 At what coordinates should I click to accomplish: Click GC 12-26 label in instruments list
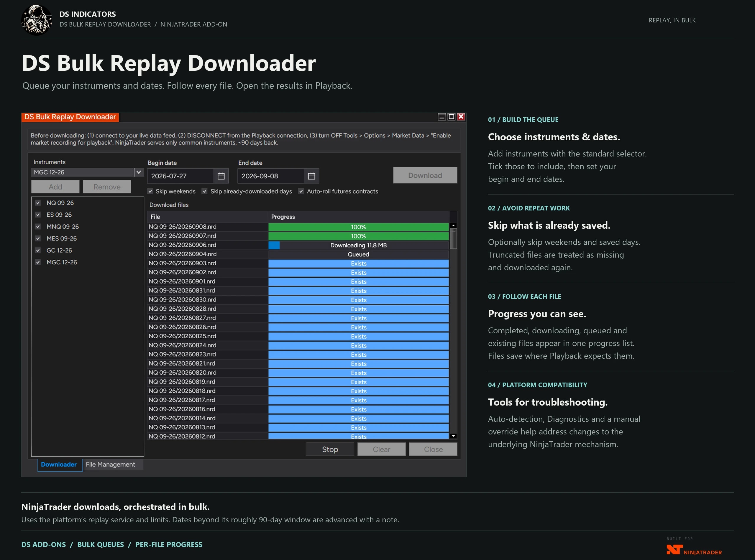coord(59,250)
